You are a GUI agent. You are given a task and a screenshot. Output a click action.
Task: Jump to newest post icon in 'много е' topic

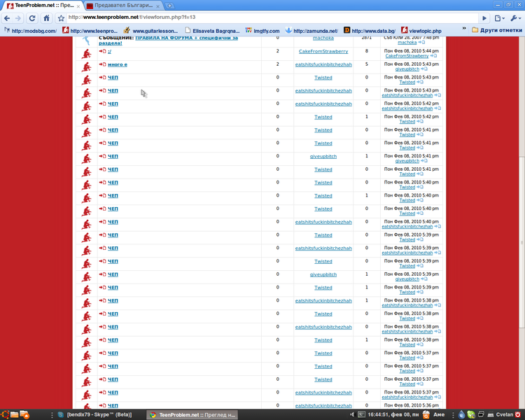click(102, 64)
